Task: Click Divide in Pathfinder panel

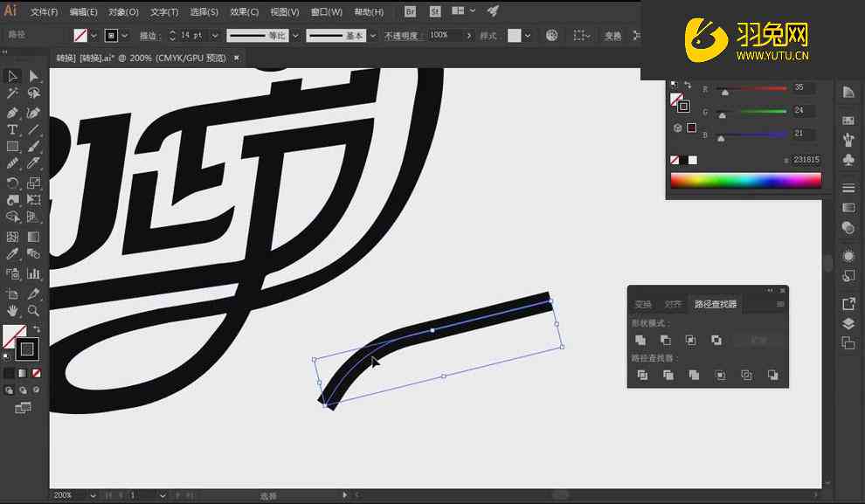Action: tap(642, 375)
